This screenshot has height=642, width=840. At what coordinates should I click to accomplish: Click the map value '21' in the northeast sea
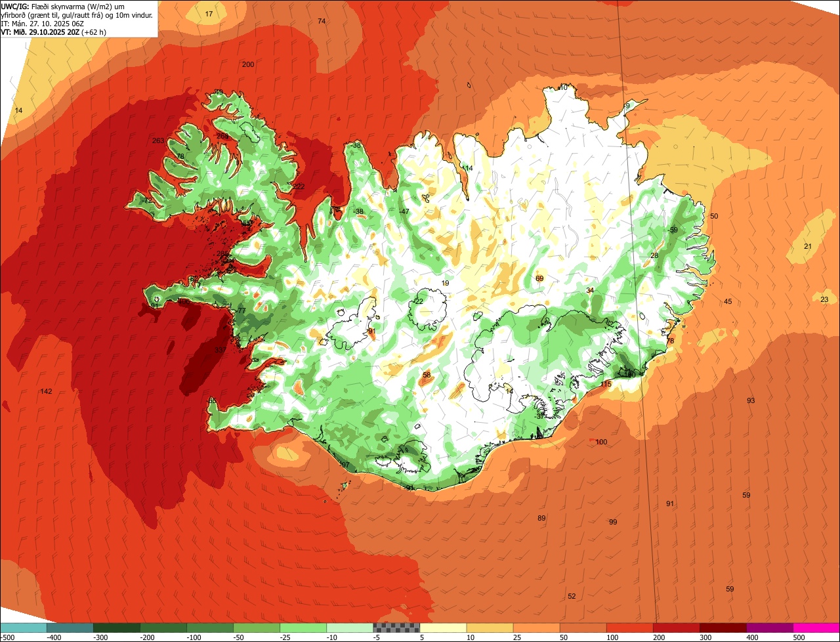(808, 246)
